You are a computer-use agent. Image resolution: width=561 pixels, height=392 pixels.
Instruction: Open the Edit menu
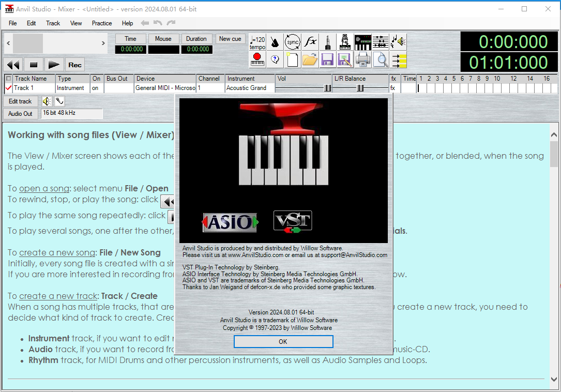pos(31,23)
